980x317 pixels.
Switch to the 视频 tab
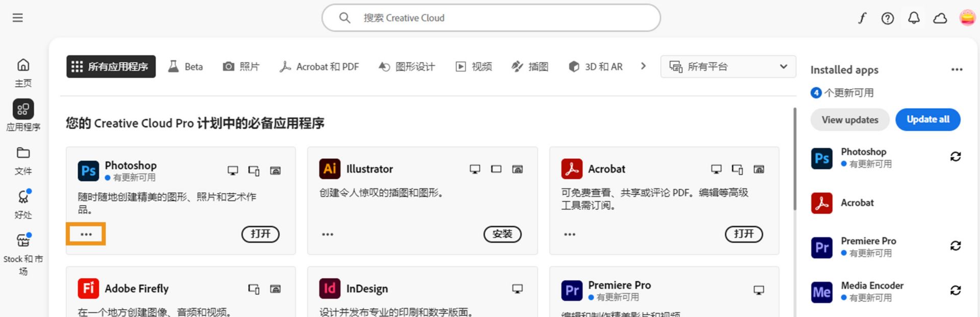point(474,66)
